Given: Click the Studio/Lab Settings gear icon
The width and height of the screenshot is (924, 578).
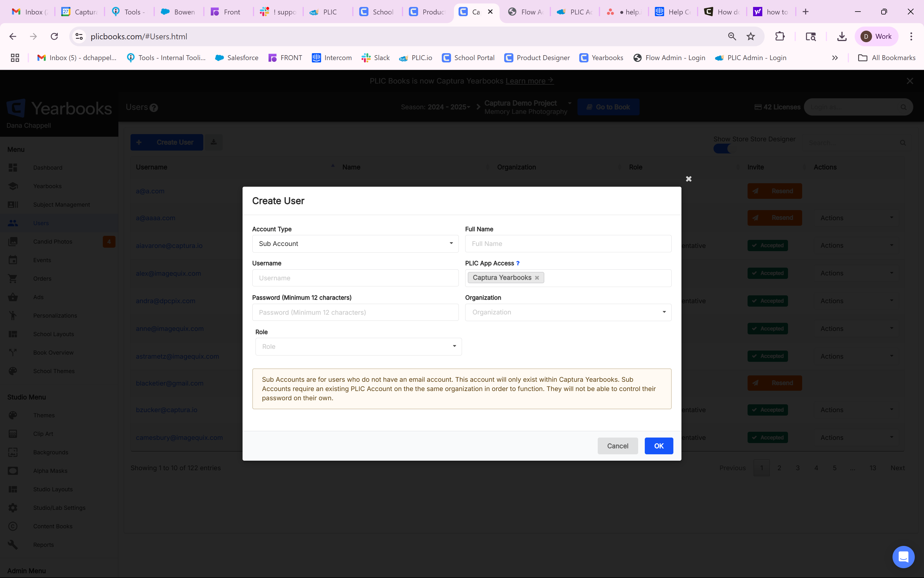Looking at the screenshot, I should click(13, 508).
